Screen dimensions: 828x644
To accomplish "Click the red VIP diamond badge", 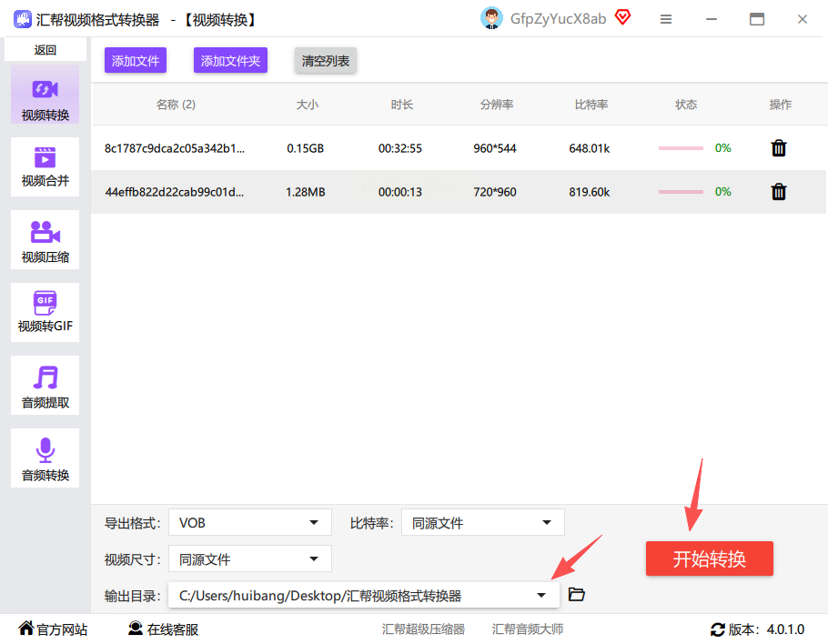I will [x=623, y=18].
